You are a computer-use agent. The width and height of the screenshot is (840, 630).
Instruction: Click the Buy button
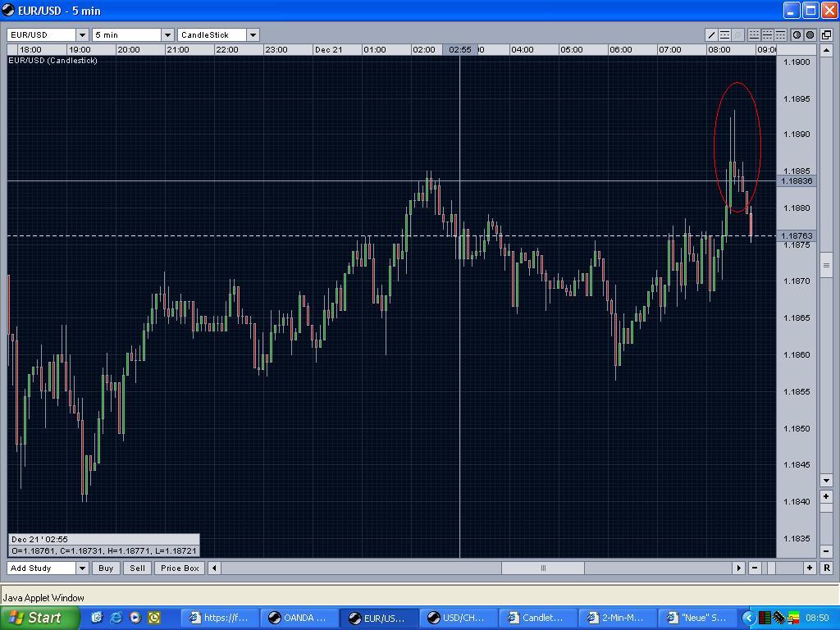tap(106, 568)
